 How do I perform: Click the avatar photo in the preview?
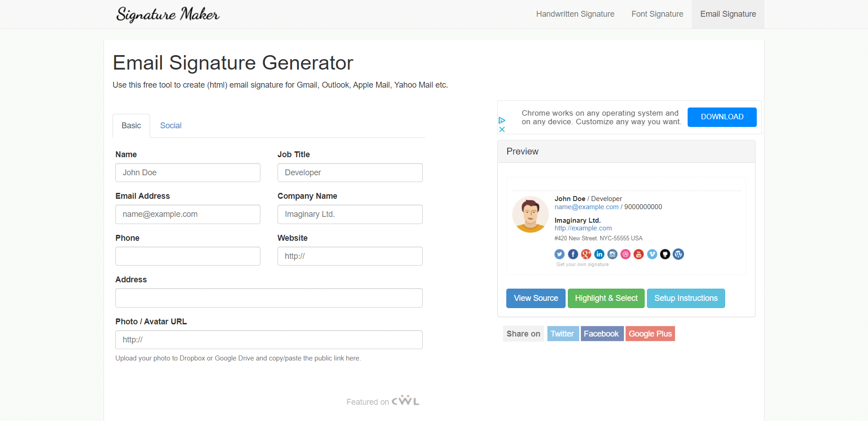(x=530, y=215)
